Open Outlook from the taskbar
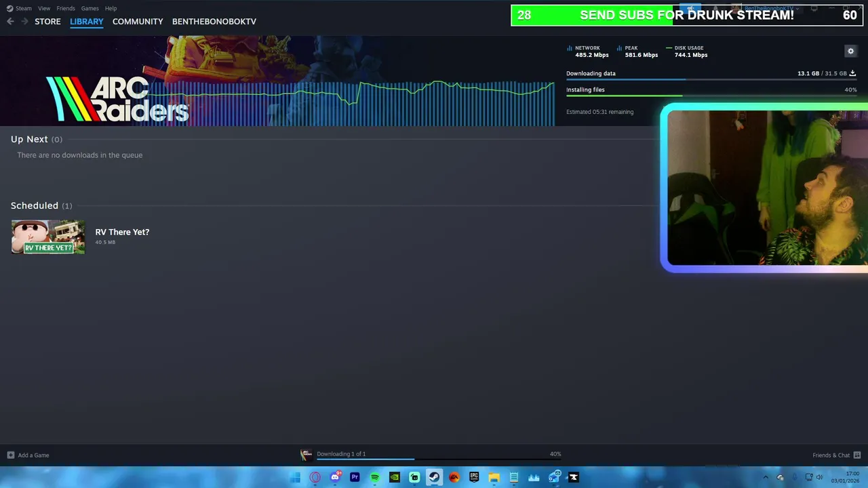This screenshot has height=488, width=868. click(554, 477)
